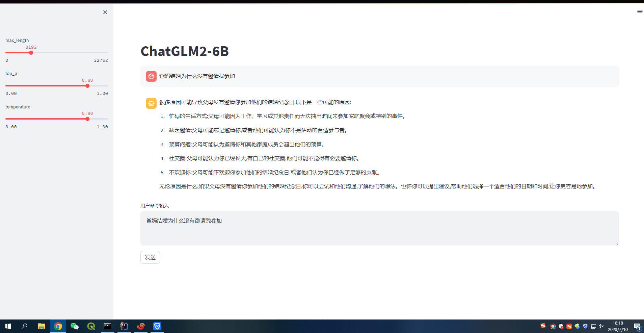Switch to Google Chrome in the taskbar

tap(58, 326)
